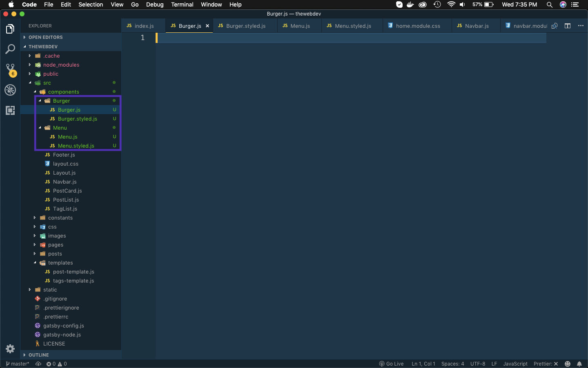Image resolution: width=588 pixels, height=368 pixels.
Task: Open macOS Spotlight search icon
Action: click(550, 4)
